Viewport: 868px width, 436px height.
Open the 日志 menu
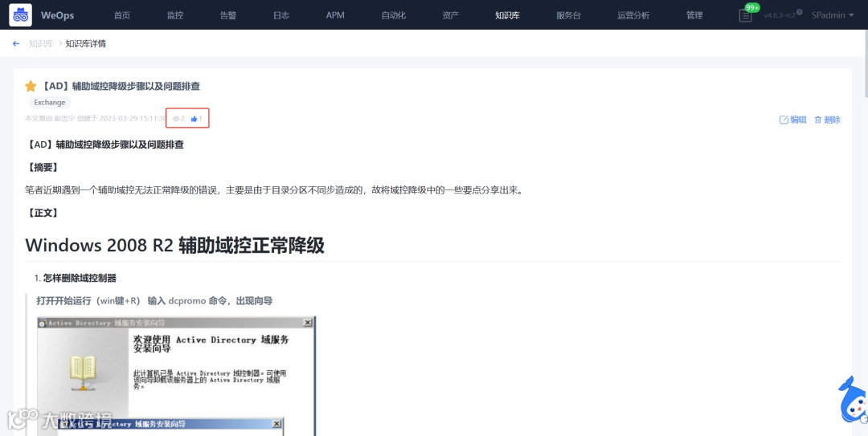(281, 15)
